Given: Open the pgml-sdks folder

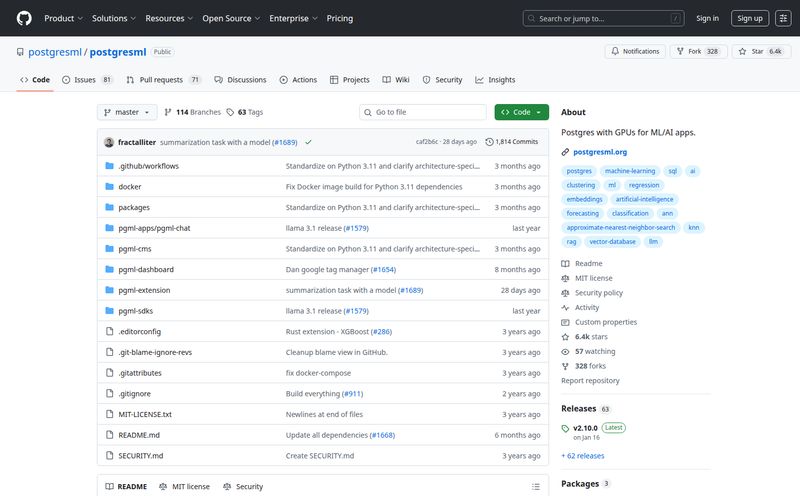Looking at the screenshot, I should point(136,311).
